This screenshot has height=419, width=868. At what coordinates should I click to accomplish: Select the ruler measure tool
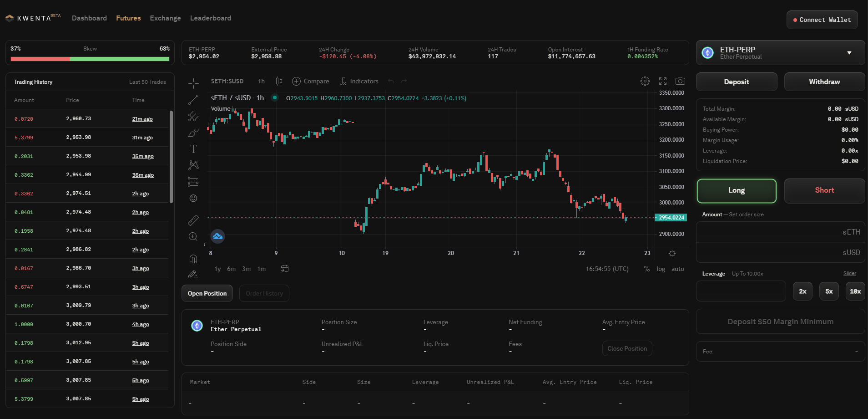(x=193, y=220)
